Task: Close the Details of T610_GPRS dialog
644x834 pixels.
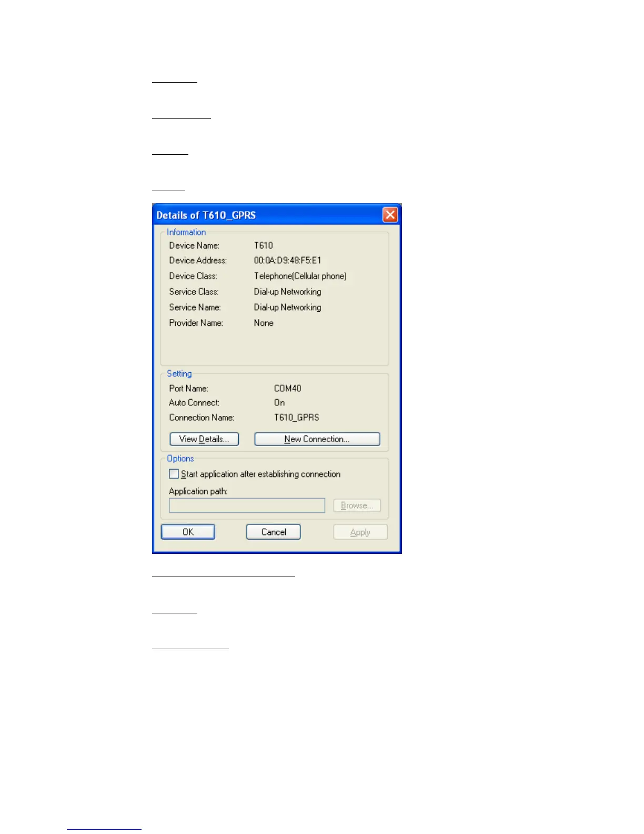Action: coord(390,215)
